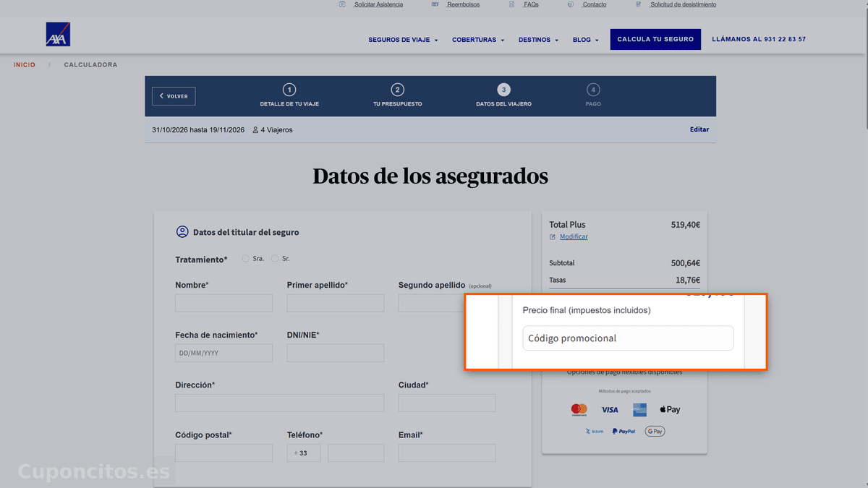Click the form icon beside Solicitud de desistimiento
The image size is (868, 488).
click(639, 4)
